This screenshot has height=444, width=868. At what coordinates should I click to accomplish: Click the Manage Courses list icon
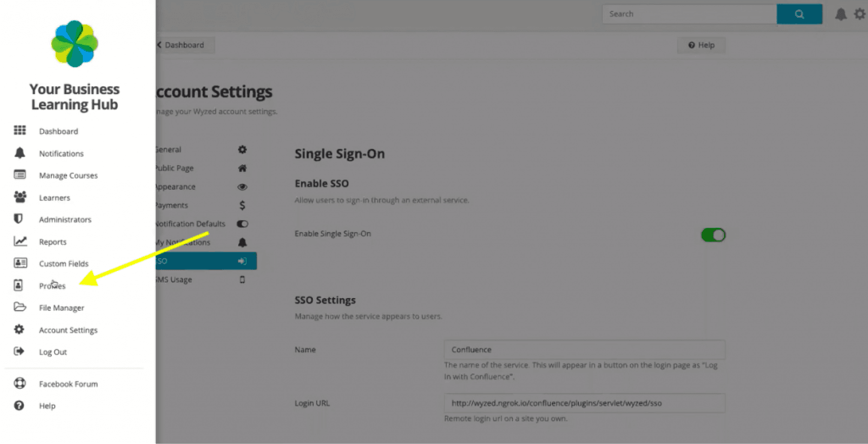point(20,175)
